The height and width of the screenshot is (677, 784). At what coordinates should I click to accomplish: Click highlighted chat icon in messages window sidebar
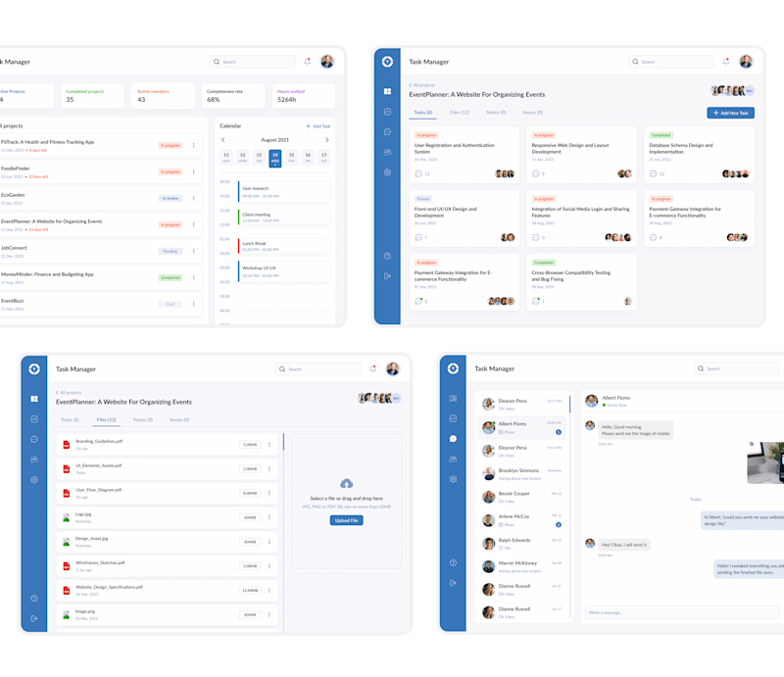(x=453, y=439)
